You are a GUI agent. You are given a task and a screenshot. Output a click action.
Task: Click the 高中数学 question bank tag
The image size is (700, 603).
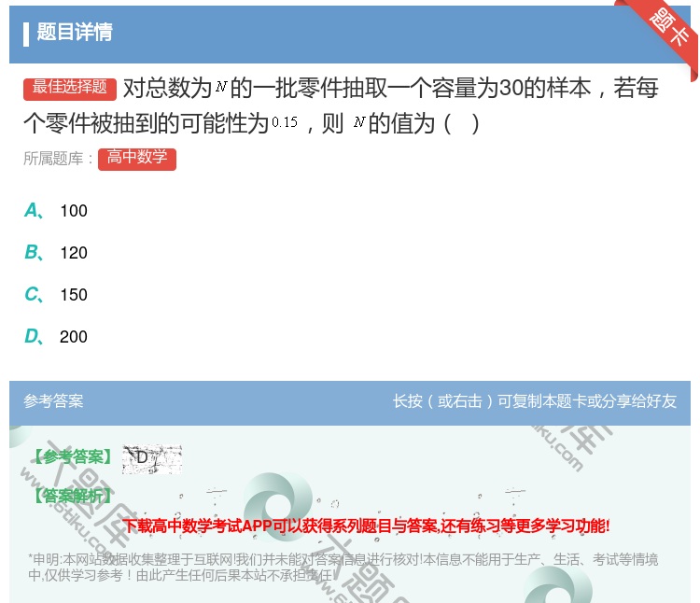[x=137, y=159]
